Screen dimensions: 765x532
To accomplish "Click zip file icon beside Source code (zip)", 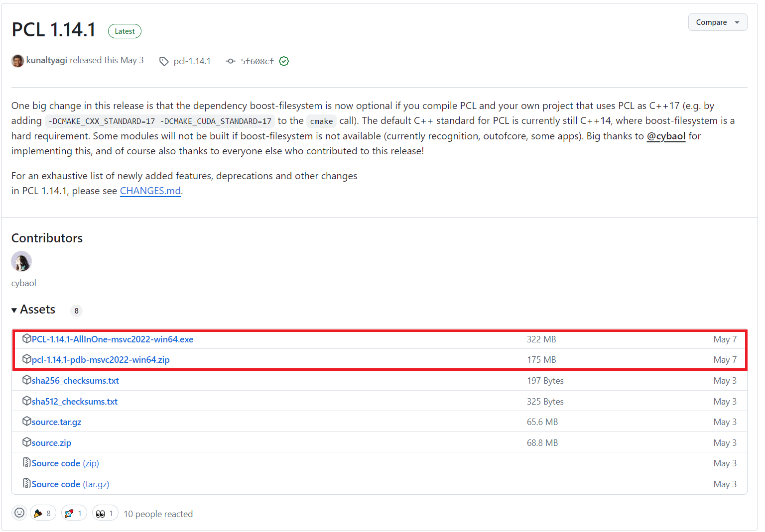I will (x=27, y=462).
